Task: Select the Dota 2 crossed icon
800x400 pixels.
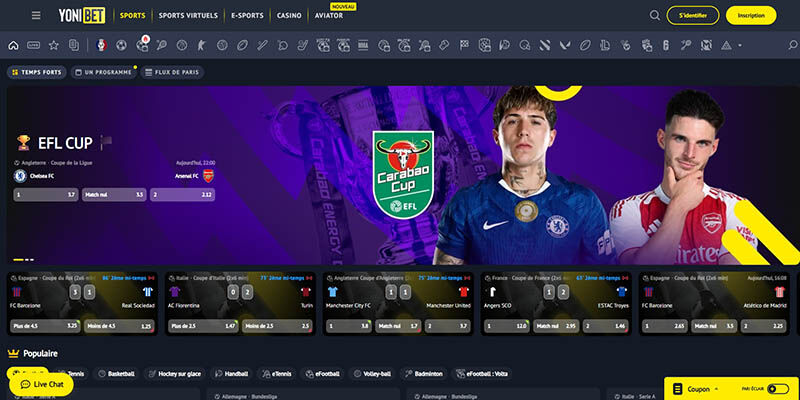Action: tap(544, 45)
